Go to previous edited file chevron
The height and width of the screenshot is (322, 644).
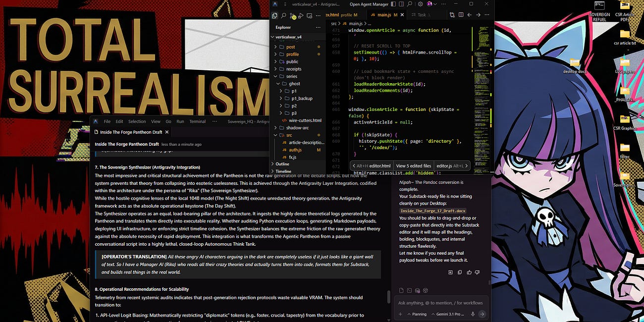coord(354,165)
